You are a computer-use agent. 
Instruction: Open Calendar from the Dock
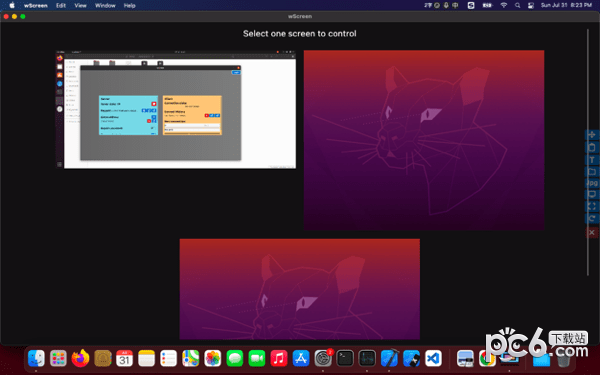click(x=124, y=359)
